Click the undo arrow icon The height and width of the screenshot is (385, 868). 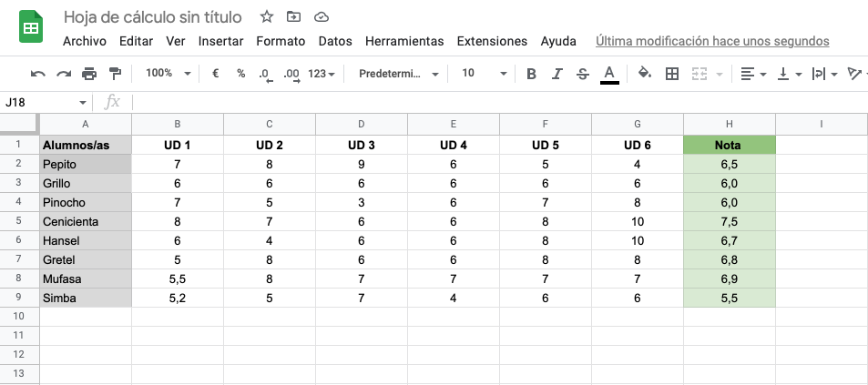(x=37, y=74)
